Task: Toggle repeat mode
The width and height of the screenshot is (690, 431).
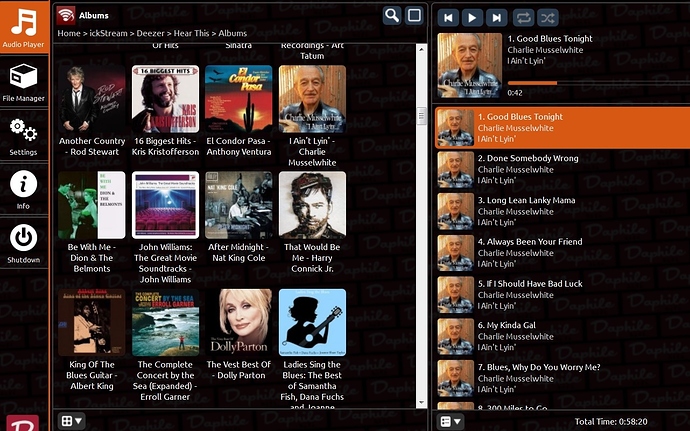Action: (x=523, y=18)
